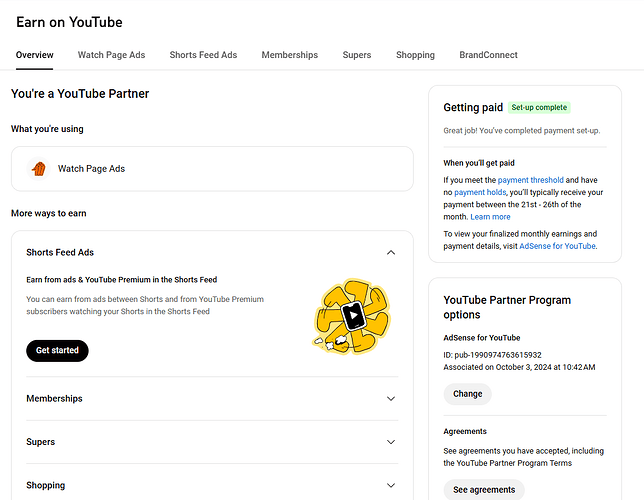Click the Getting paid heading

[x=473, y=108]
